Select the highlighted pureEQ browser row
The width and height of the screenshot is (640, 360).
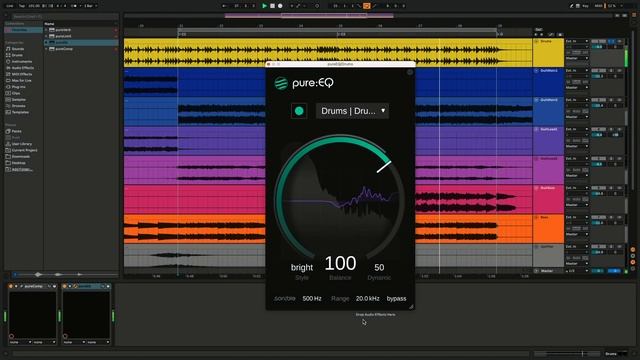[81, 42]
